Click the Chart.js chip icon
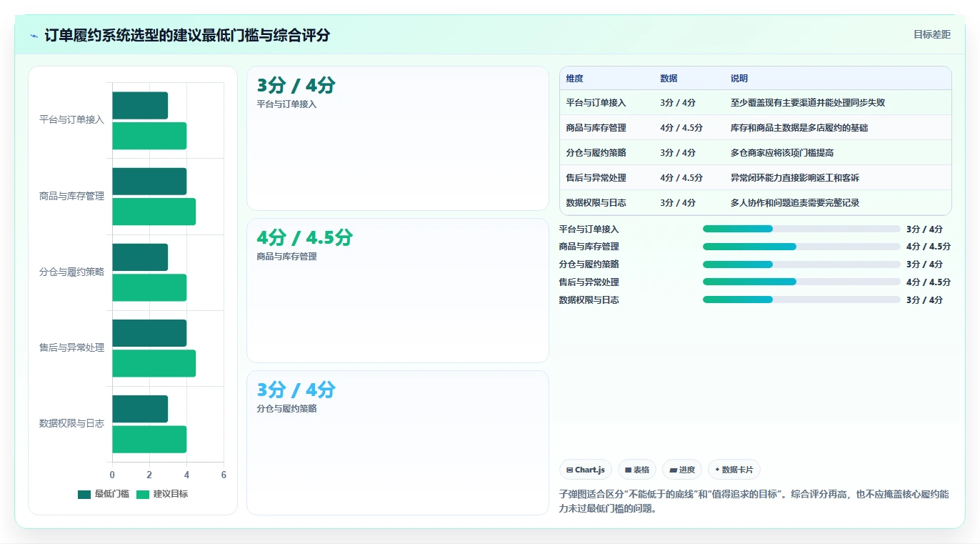Screen dimensions: 980x544 (x=569, y=470)
